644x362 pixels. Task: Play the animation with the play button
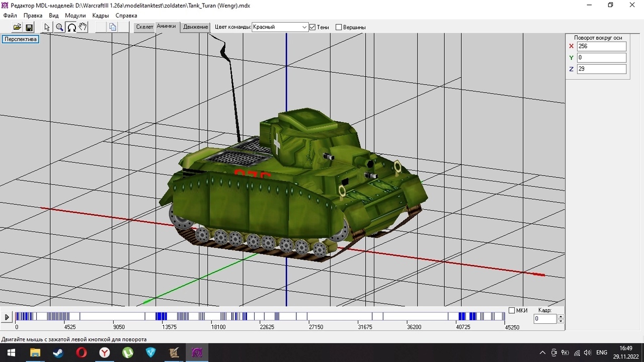[7, 317]
